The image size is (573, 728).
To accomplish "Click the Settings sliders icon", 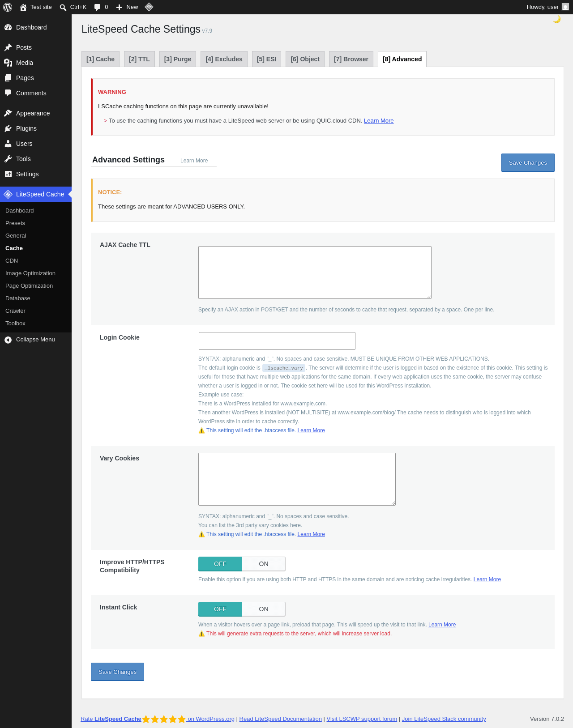I will 8,174.
